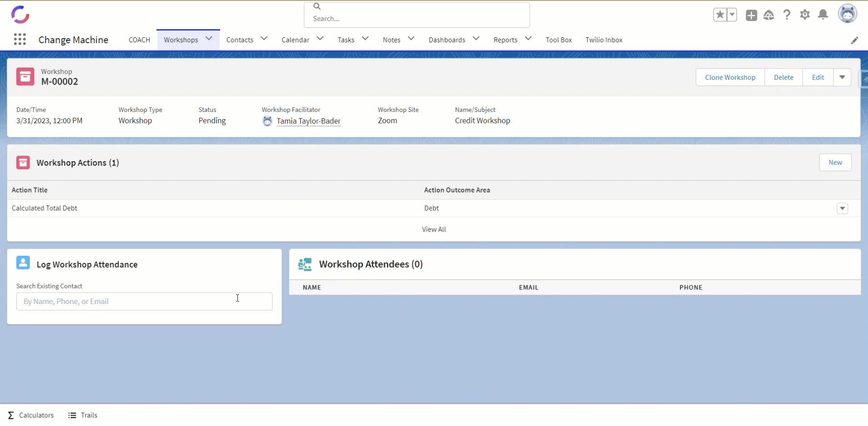
Task: Click the Calculated Total Debt row title
Action: click(45, 208)
